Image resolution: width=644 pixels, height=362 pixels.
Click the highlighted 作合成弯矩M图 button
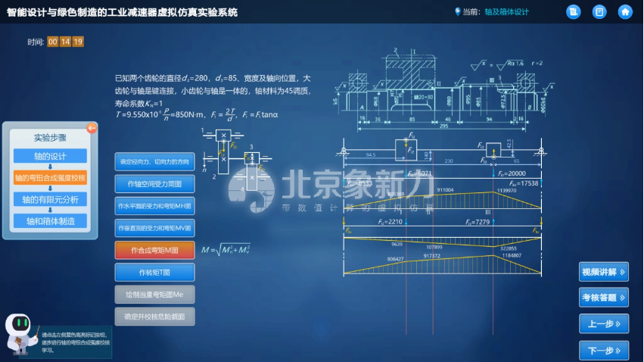coord(155,250)
